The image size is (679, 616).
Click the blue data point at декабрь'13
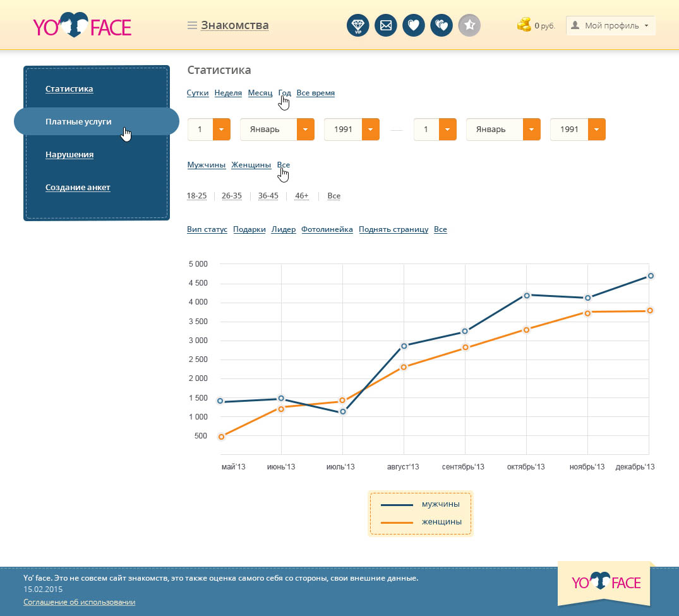click(651, 276)
